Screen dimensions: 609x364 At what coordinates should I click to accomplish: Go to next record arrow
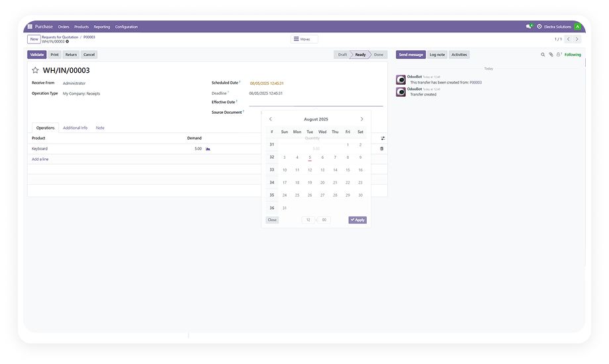pos(577,39)
